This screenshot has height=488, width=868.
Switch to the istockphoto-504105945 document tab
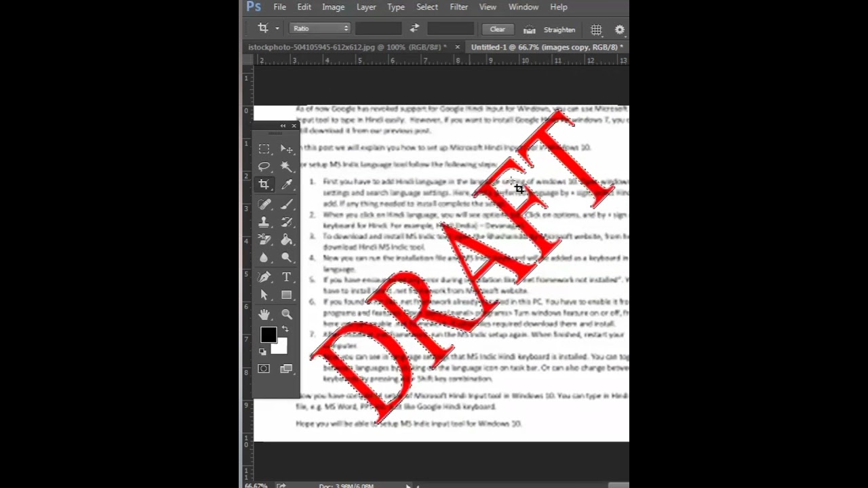tap(348, 47)
